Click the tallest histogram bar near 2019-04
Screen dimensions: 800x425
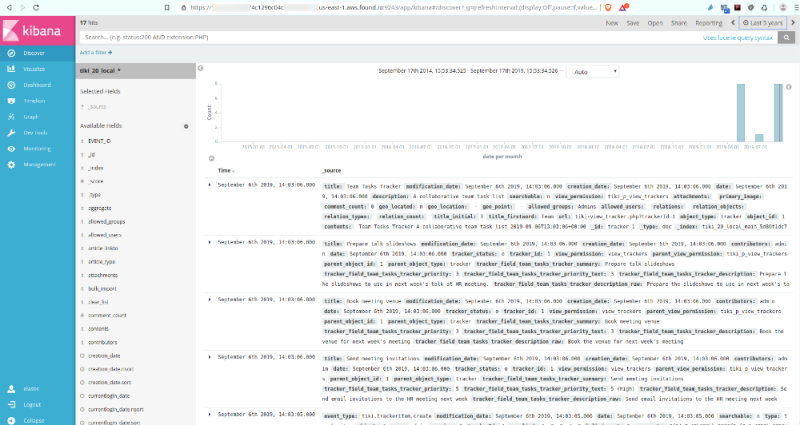741,113
